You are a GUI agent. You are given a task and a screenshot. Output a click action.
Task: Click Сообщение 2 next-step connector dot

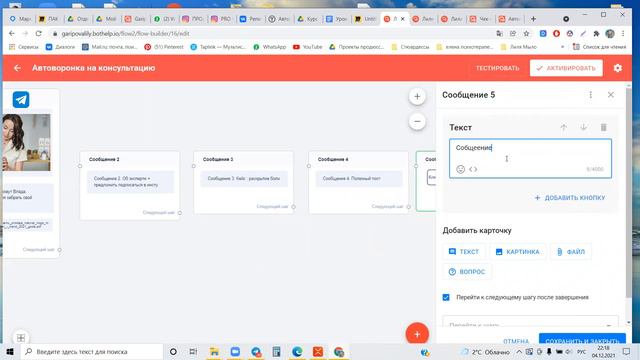[180, 213]
